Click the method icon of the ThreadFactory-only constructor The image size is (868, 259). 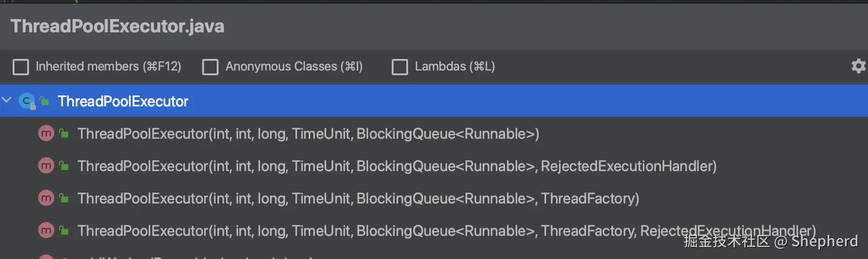pos(46,198)
